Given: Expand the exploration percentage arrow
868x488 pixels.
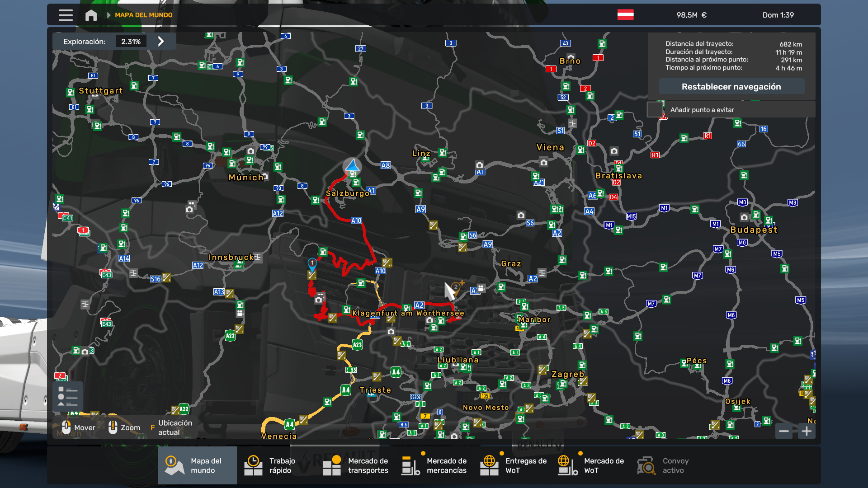Looking at the screenshot, I should click(x=161, y=41).
